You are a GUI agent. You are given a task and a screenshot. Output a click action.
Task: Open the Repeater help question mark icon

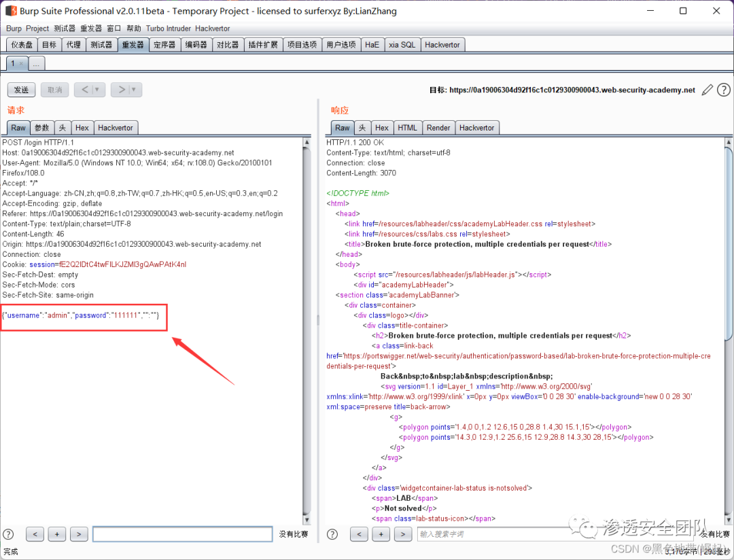pyautogui.click(x=724, y=90)
